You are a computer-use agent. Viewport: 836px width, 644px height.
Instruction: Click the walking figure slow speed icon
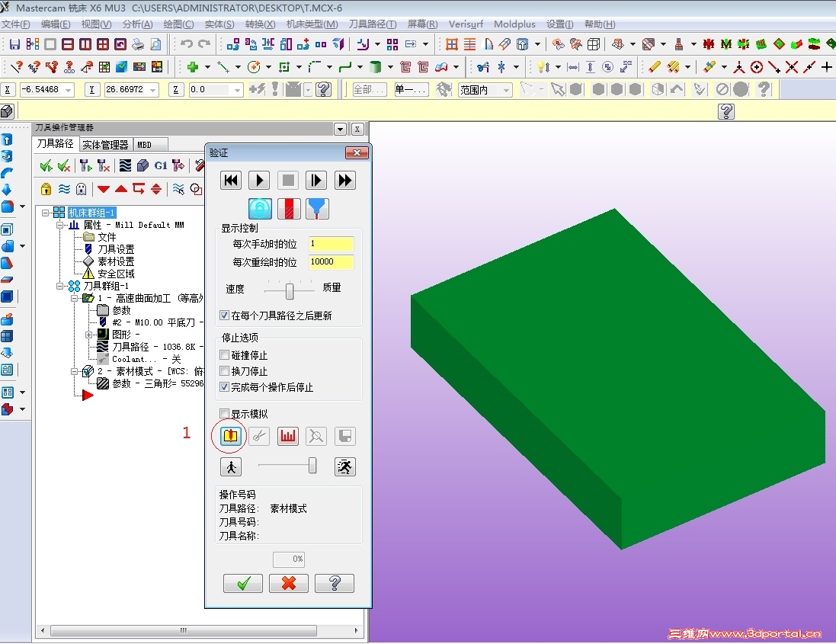pos(231,467)
